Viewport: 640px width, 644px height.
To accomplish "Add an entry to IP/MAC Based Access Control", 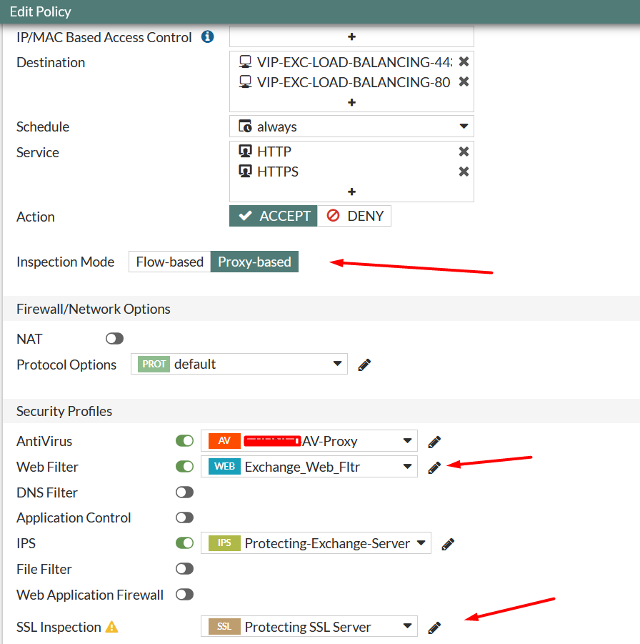I will 352,37.
